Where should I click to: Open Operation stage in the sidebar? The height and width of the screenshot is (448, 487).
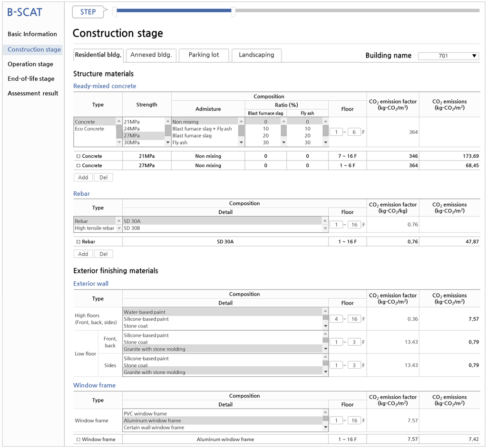point(30,64)
